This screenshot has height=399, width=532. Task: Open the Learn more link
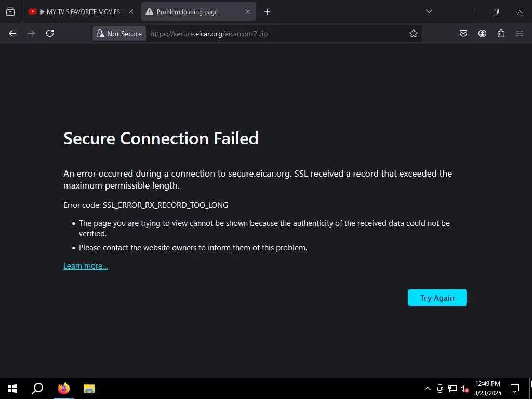pyautogui.click(x=86, y=266)
